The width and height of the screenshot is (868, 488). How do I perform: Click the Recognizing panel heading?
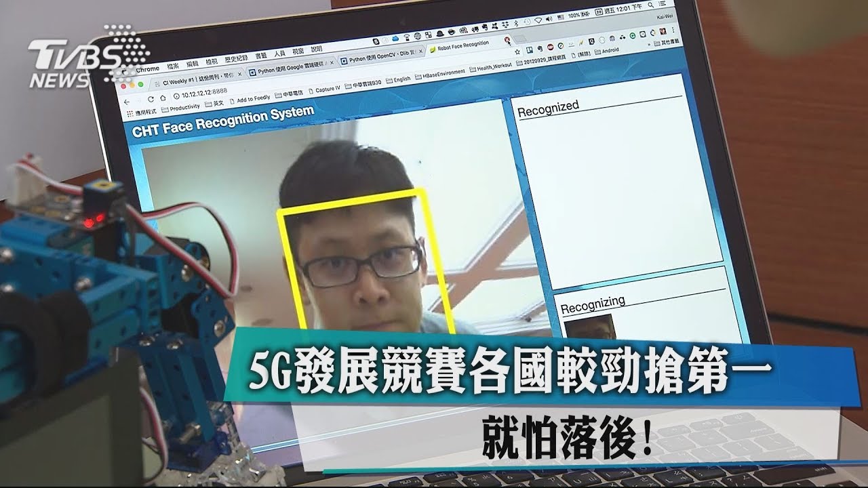[x=593, y=305]
